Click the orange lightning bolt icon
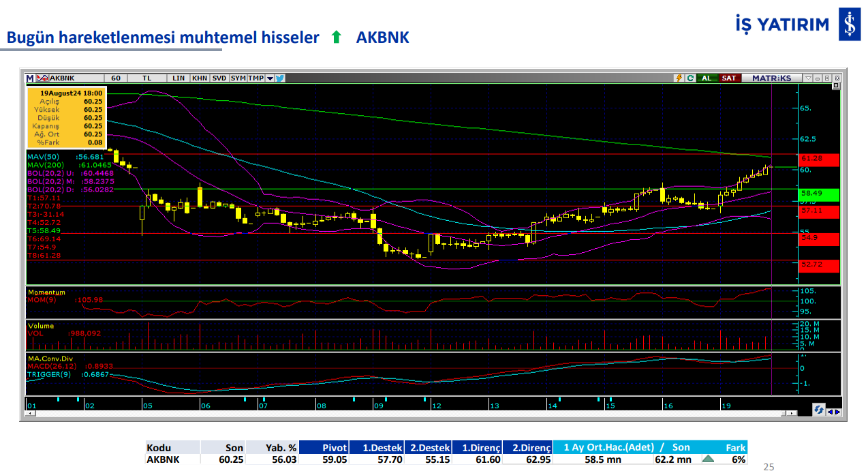868x471 pixels. click(x=679, y=78)
